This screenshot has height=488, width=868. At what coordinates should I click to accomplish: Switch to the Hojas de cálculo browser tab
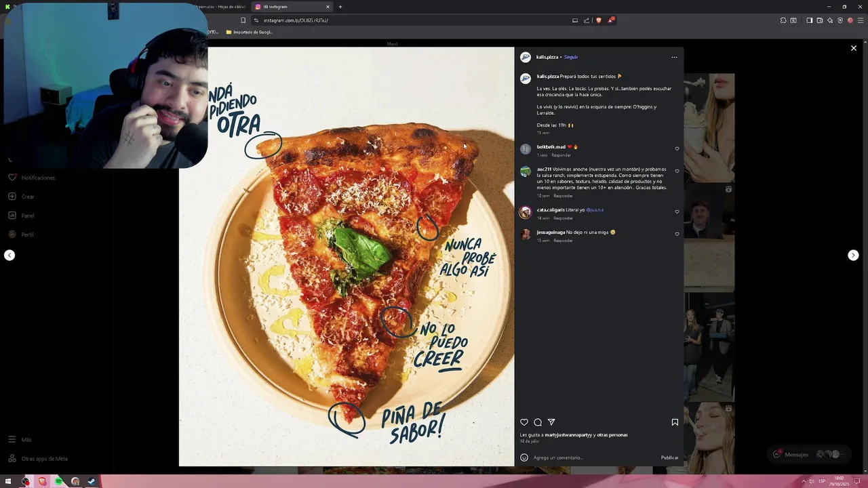[x=220, y=7]
